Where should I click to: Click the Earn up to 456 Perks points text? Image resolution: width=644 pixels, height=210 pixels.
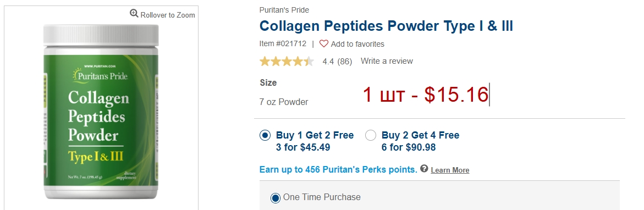(338, 169)
